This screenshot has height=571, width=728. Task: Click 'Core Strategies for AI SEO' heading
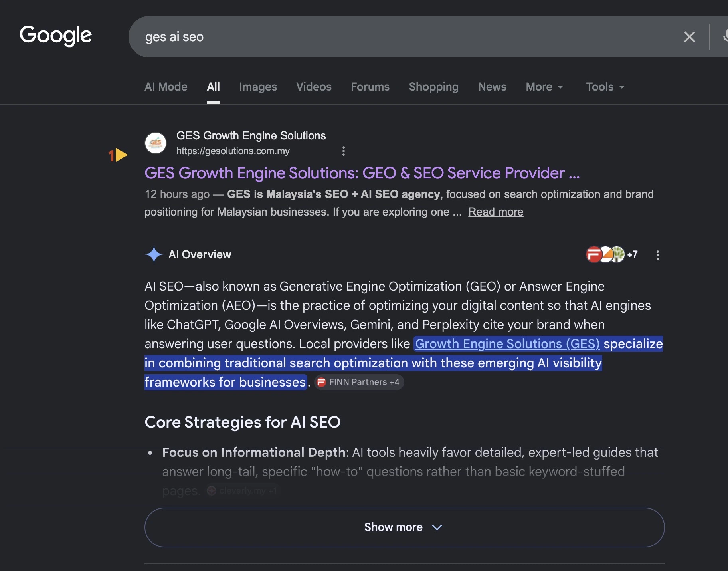[x=243, y=422]
